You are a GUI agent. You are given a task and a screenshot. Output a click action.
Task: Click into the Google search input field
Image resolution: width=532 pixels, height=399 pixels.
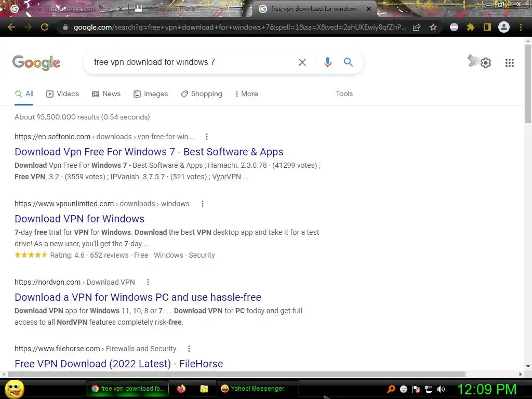click(x=192, y=62)
